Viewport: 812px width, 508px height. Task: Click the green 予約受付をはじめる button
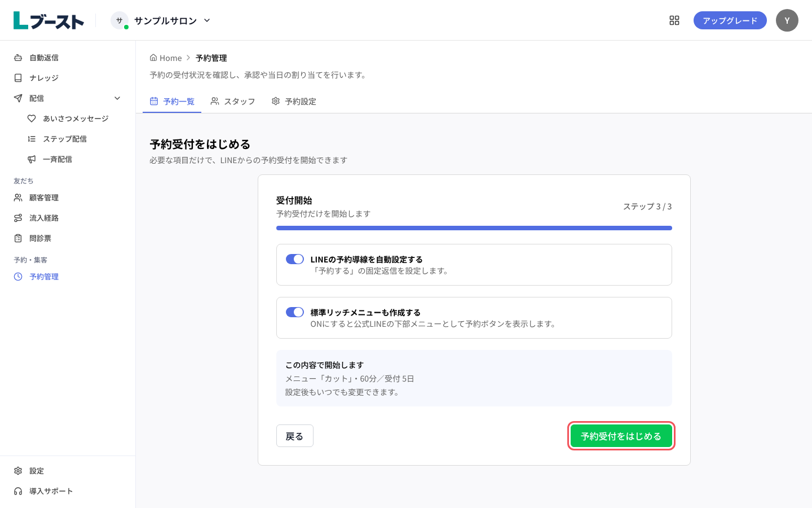tap(621, 436)
